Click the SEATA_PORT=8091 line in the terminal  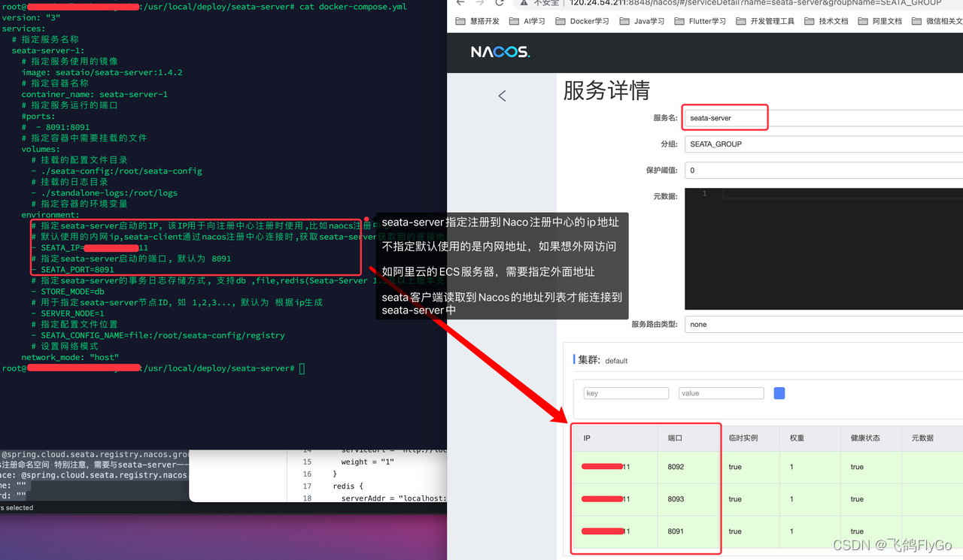(x=72, y=269)
